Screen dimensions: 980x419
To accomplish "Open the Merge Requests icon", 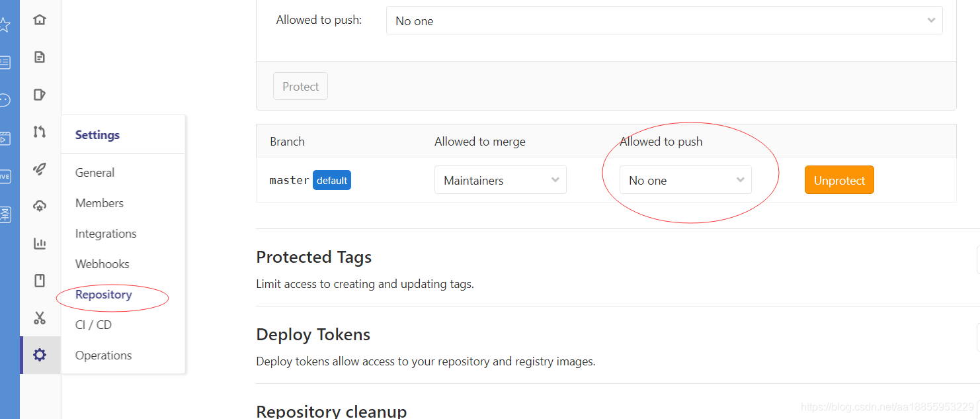I will [x=40, y=132].
